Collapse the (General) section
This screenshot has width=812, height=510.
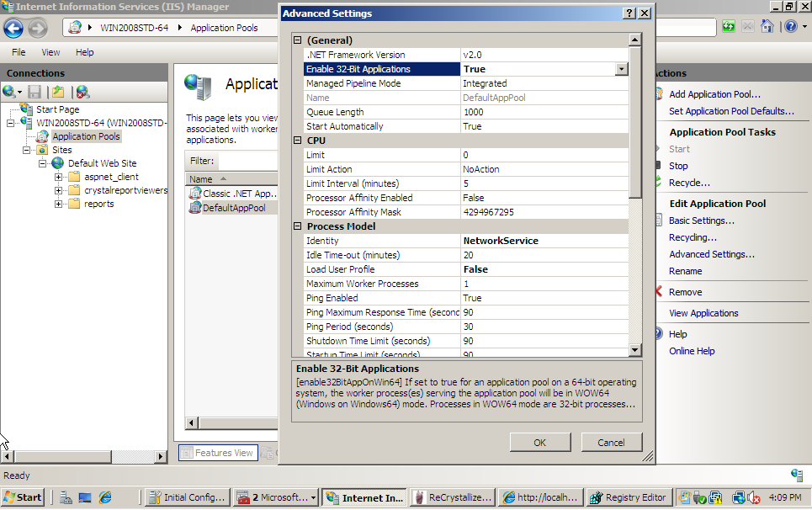point(298,40)
